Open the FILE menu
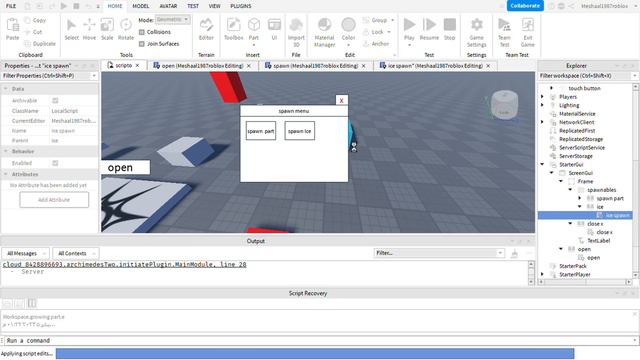 (11, 6)
